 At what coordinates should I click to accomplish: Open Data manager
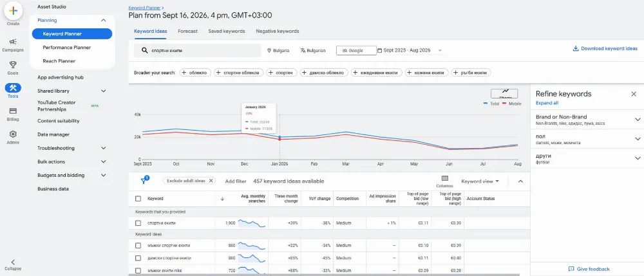tap(53, 134)
